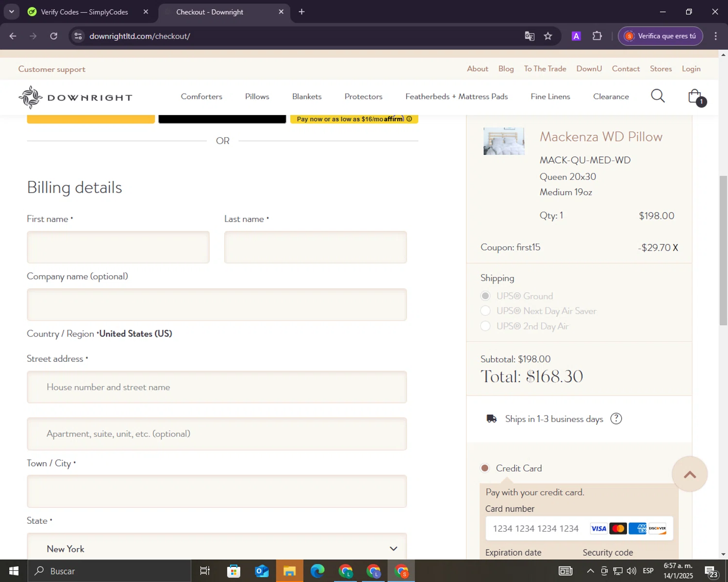View site information icon in address bar
This screenshot has width=728, height=582.
point(78,36)
